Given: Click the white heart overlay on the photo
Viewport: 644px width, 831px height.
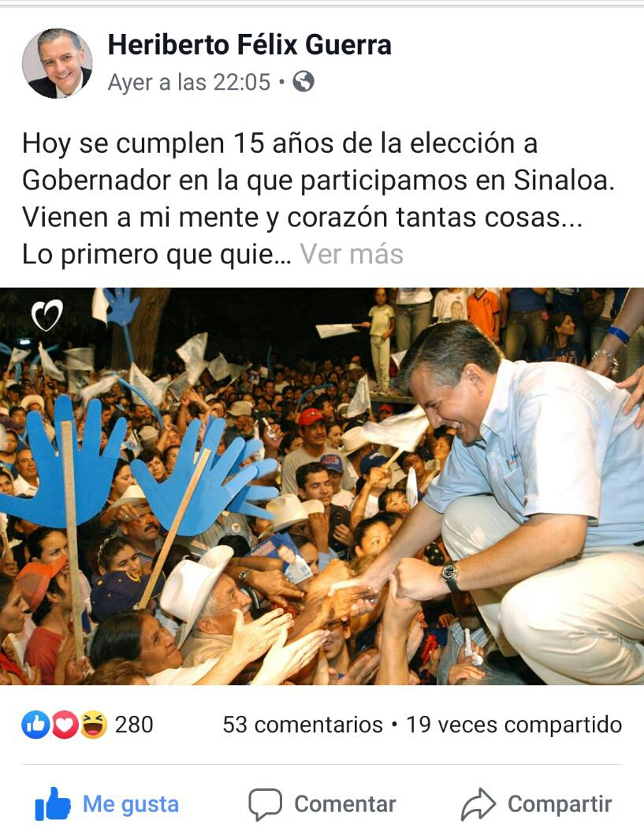Looking at the screenshot, I should point(47,315).
